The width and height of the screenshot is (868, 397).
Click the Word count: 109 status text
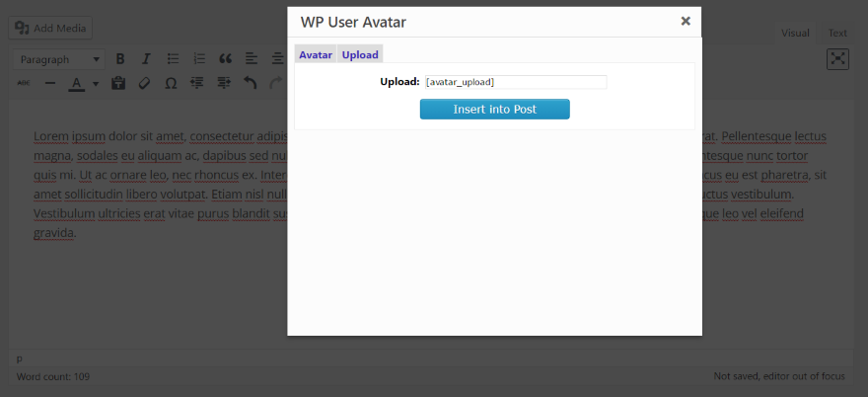pyautogui.click(x=53, y=376)
